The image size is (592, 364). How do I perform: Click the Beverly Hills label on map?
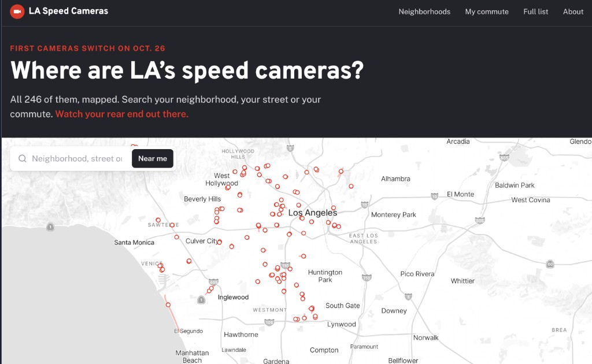click(x=202, y=199)
